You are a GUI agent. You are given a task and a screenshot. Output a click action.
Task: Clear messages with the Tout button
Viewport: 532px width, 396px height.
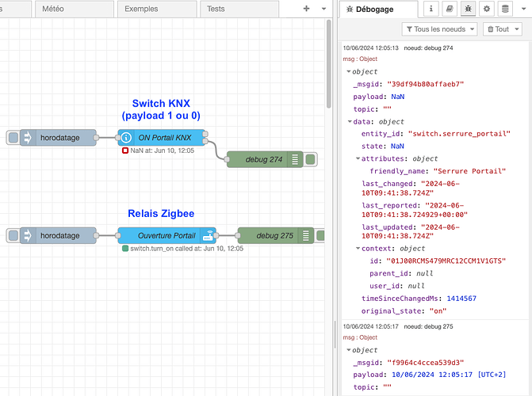(502, 29)
